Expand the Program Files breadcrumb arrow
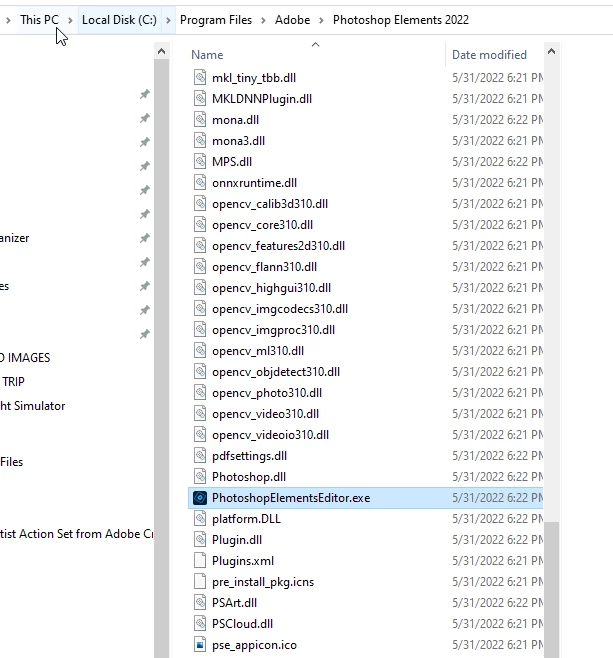The height and width of the screenshot is (658, 613). pyautogui.click(x=263, y=20)
